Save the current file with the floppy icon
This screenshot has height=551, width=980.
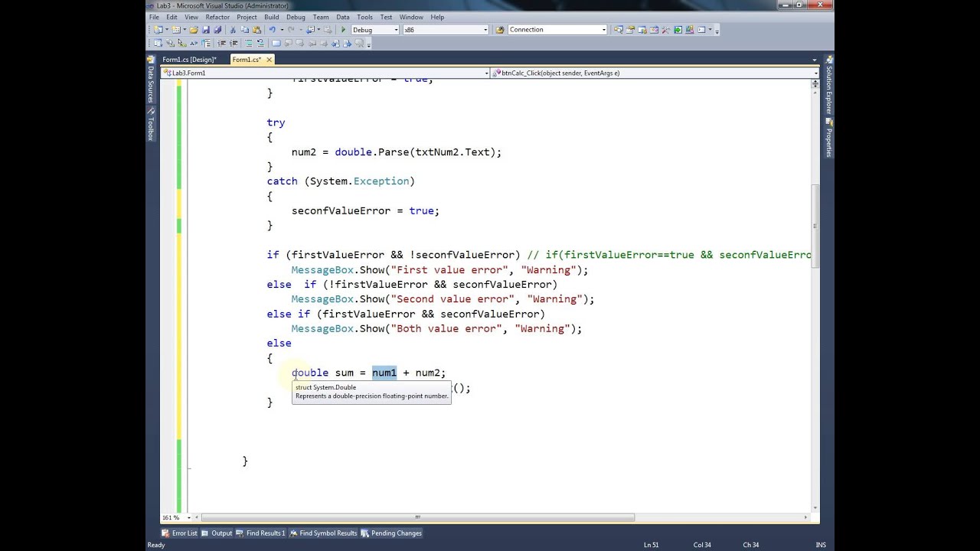206,30
